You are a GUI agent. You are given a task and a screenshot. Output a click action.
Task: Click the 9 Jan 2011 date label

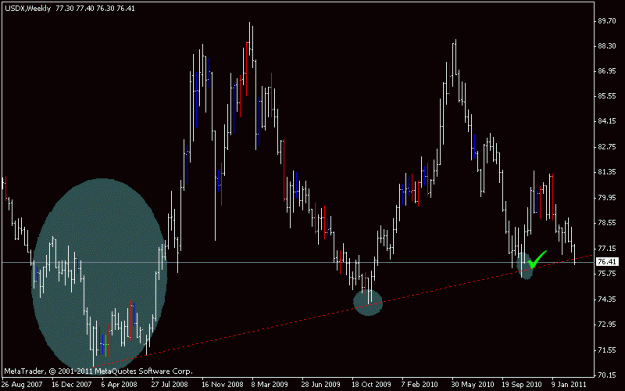click(x=569, y=384)
